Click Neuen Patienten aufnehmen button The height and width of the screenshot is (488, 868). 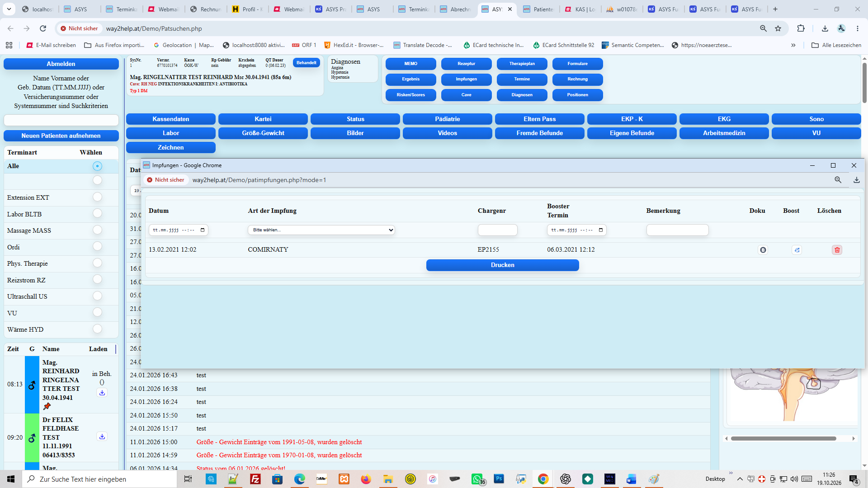61,136
